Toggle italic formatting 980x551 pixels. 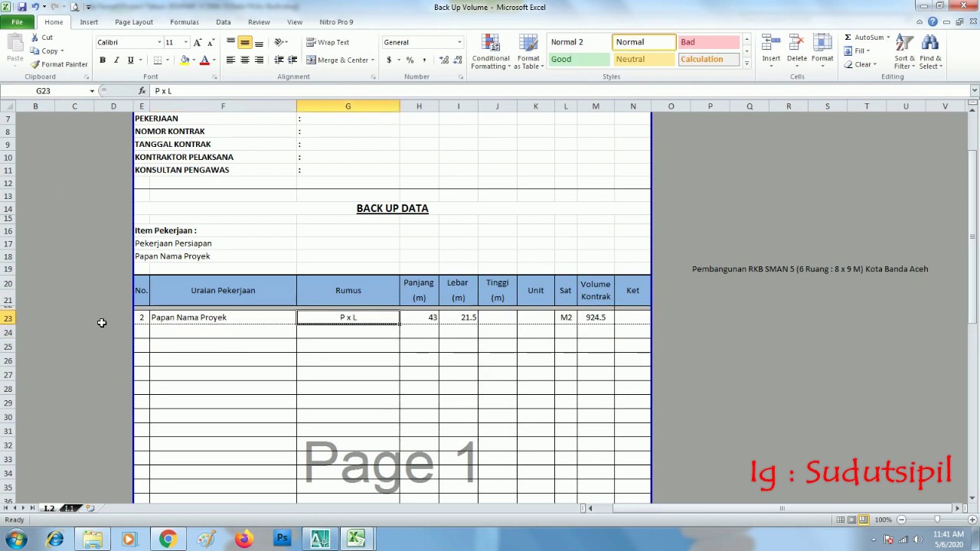[116, 60]
